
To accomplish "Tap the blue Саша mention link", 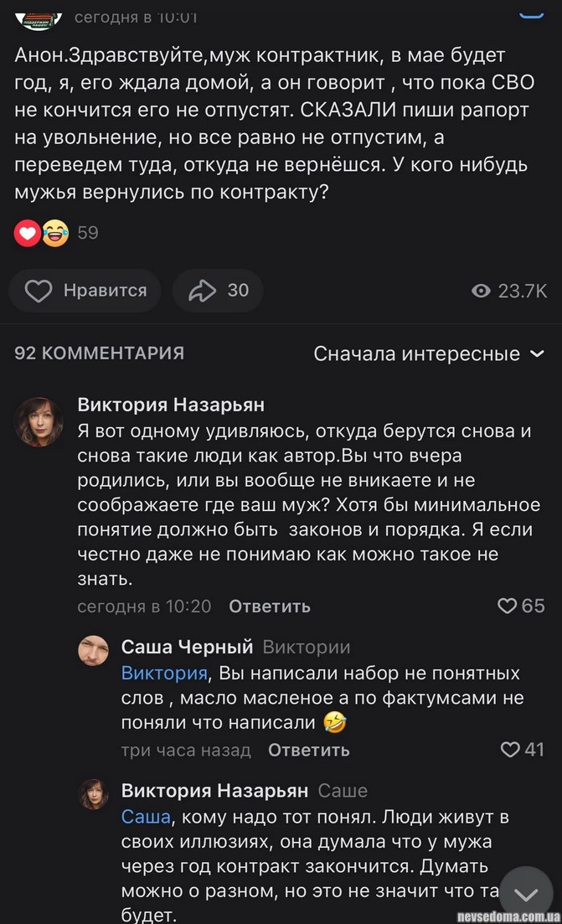I will click(146, 817).
